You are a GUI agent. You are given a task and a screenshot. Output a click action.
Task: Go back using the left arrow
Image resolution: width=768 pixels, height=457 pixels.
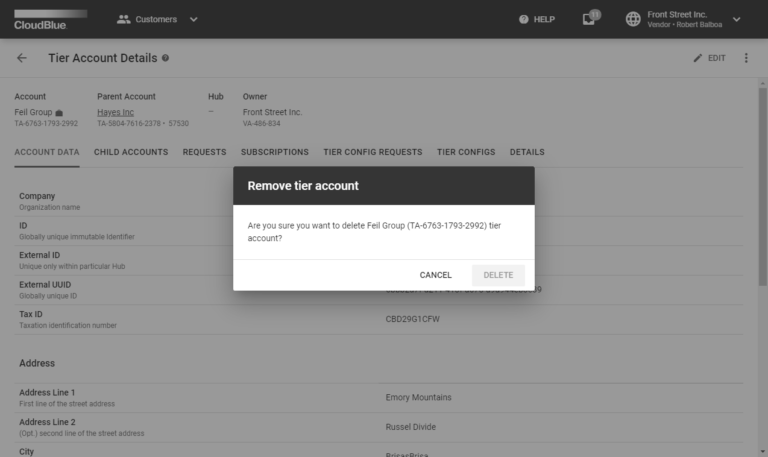(x=22, y=58)
